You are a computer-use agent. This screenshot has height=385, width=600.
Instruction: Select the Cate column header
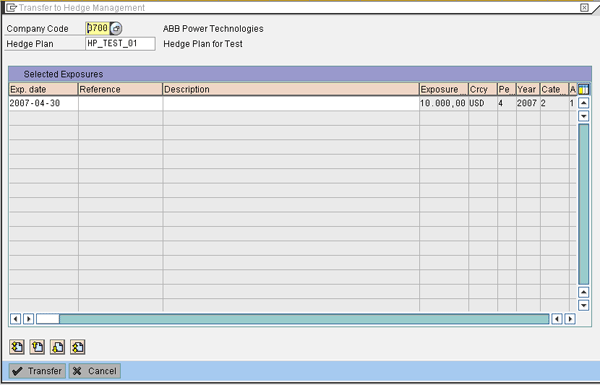coord(554,89)
